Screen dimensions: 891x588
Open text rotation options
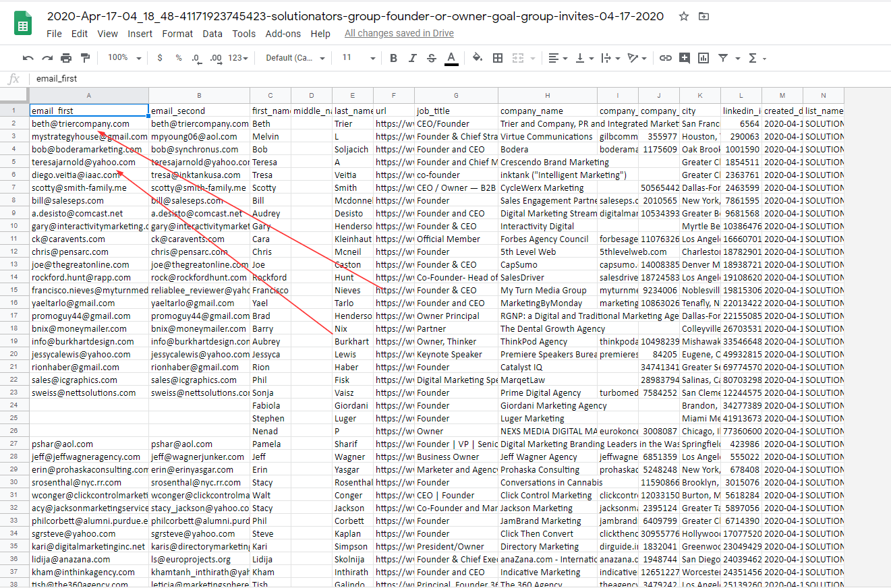pyautogui.click(x=636, y=58)
